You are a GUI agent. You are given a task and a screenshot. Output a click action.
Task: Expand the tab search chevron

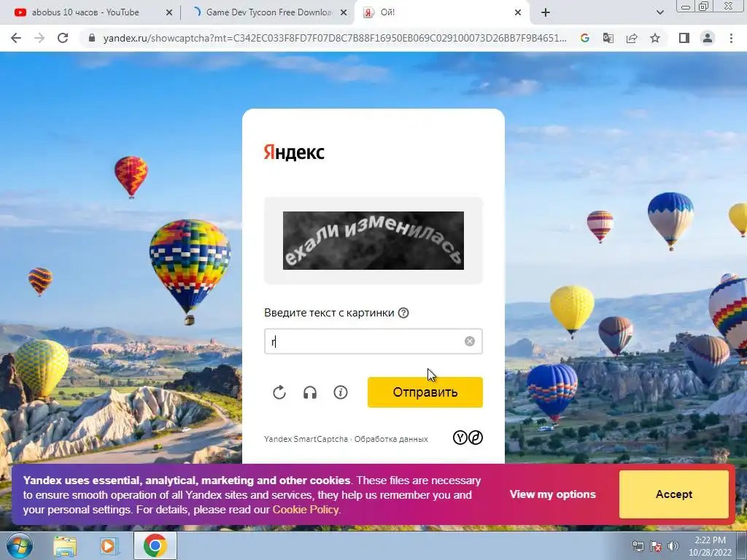pos(659,12)
